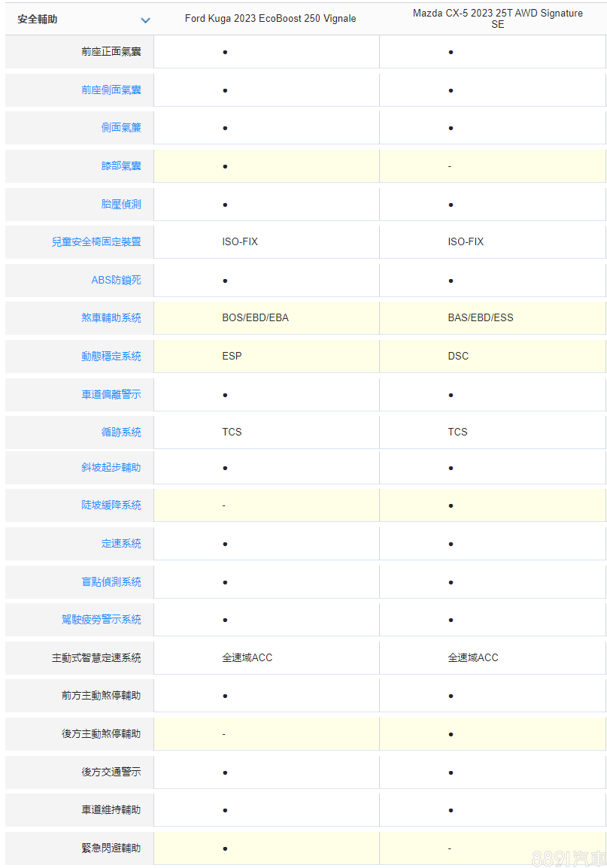Open the 膝部氣囊 explanation link

(x=121, y=165)
